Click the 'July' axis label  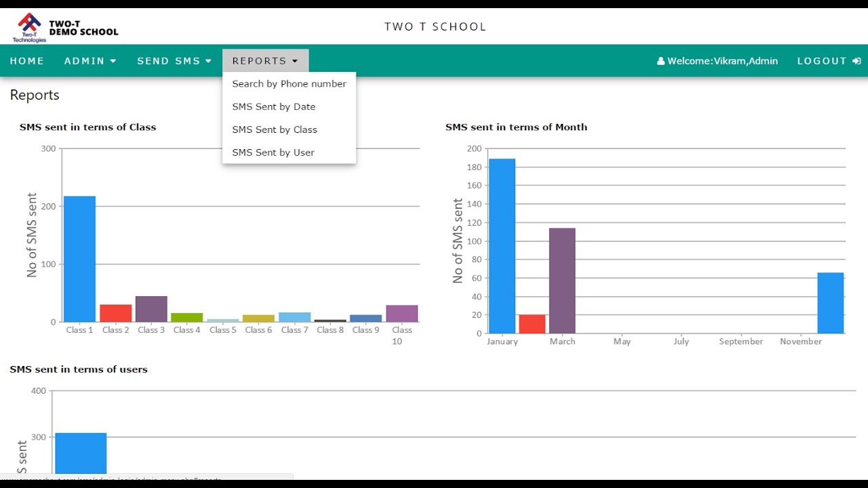pyautogui.click(x=682, y=342)
